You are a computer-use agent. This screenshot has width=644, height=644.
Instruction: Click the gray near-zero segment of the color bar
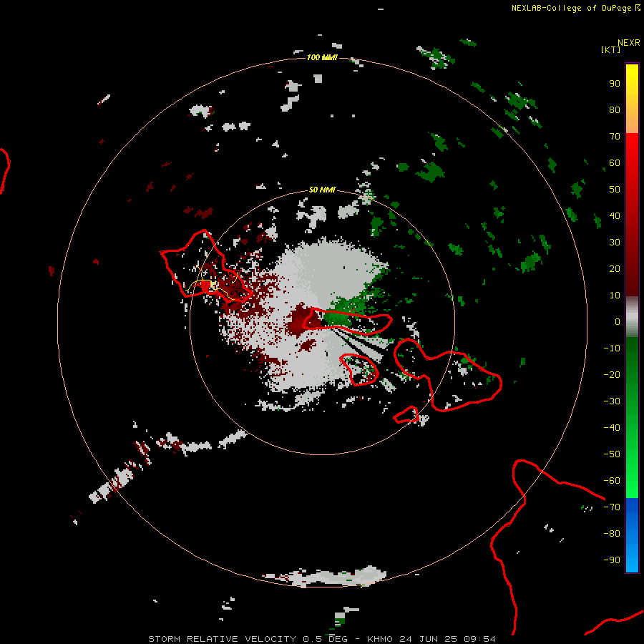tap(632, 317)
